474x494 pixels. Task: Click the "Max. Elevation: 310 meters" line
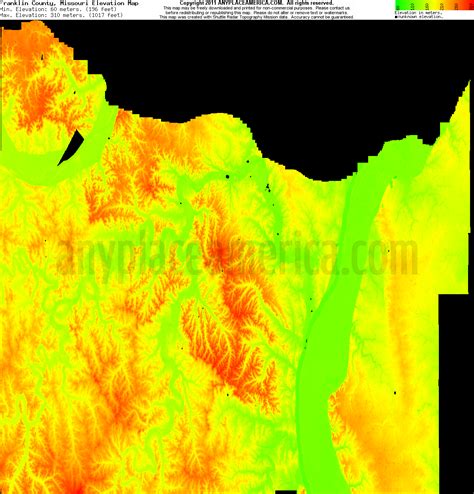tap(62, 15)
